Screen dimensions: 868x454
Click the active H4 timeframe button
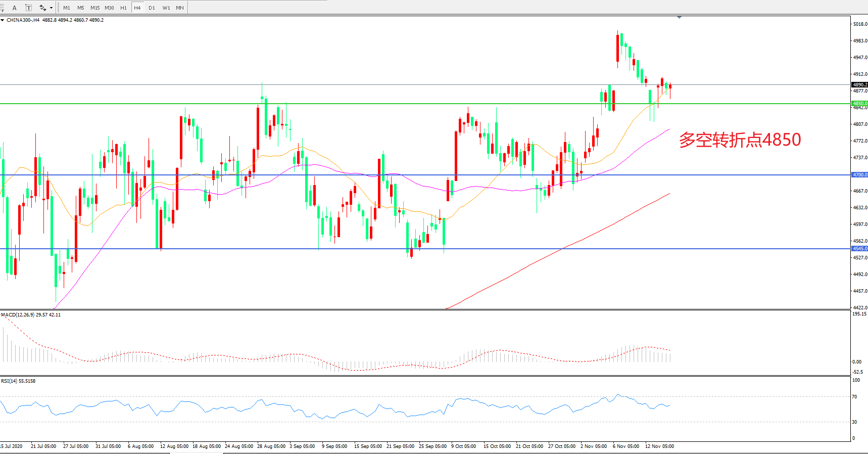[x=137, y=8]
